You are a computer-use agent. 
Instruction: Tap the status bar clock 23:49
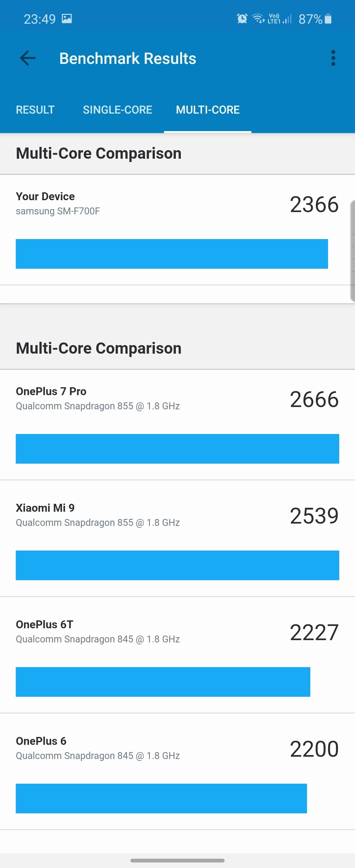(39, 19)
